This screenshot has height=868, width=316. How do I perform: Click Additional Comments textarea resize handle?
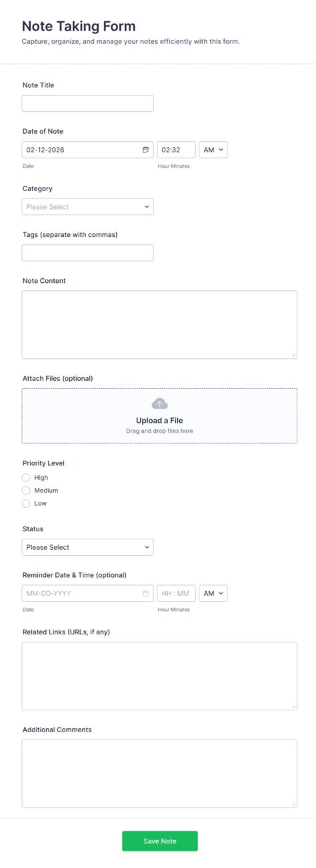pos(293,804)
